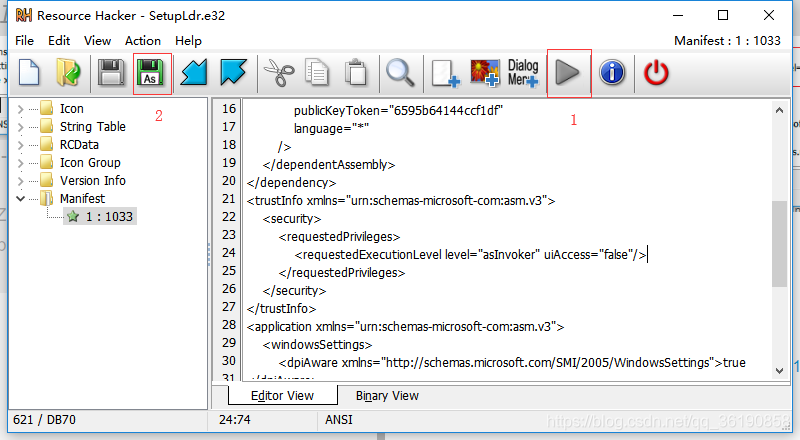Viewport: 800px width, 440px height.
Task: Add new blank resource icon
Action: point(445,73)
